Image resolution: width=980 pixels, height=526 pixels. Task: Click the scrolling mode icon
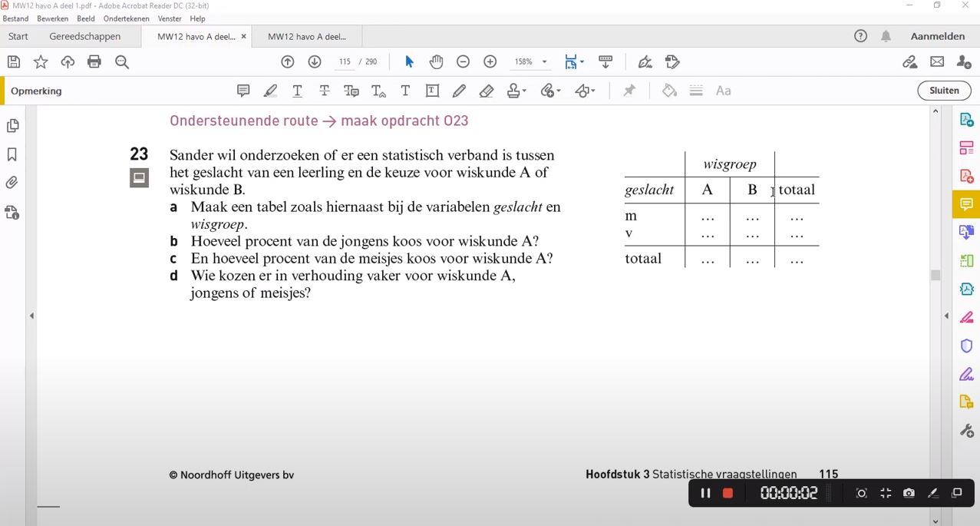(605, 62)
